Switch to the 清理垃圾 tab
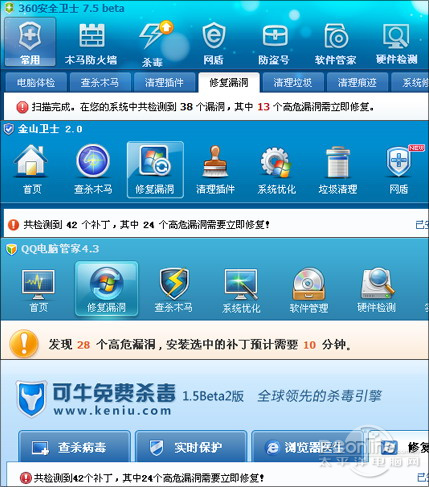This screenshot has width=429, height=487. pyautogui.click(x=293, y=82)
